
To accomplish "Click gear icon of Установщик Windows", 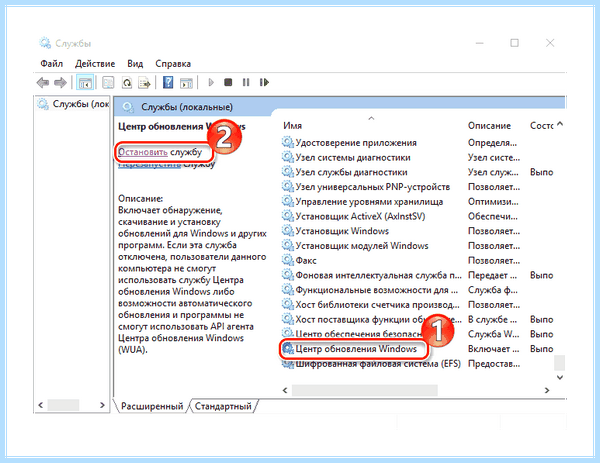I will pos(287,231).
